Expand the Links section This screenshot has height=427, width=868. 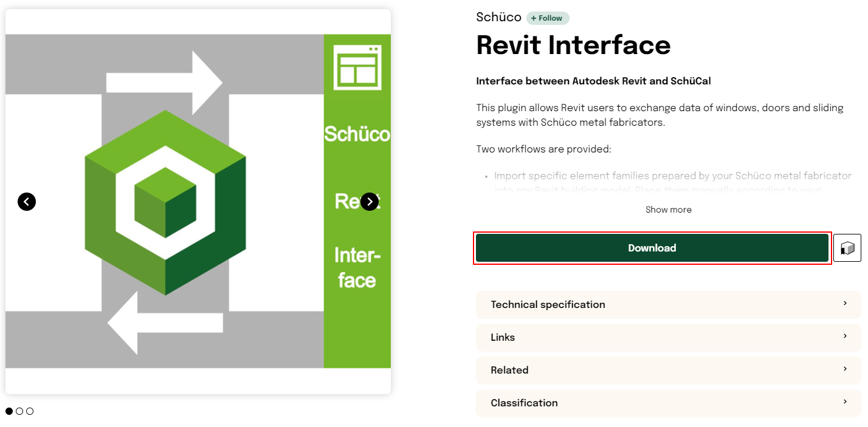(503, 338)
